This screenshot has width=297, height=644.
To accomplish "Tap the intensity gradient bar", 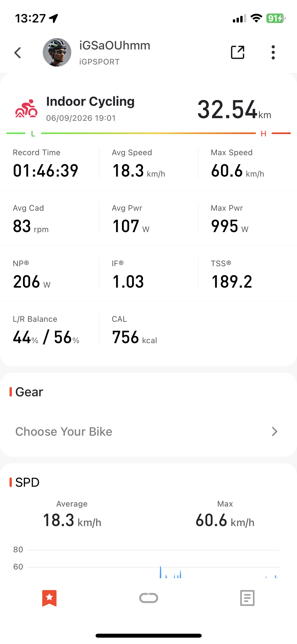I will (x=148, y=133).
